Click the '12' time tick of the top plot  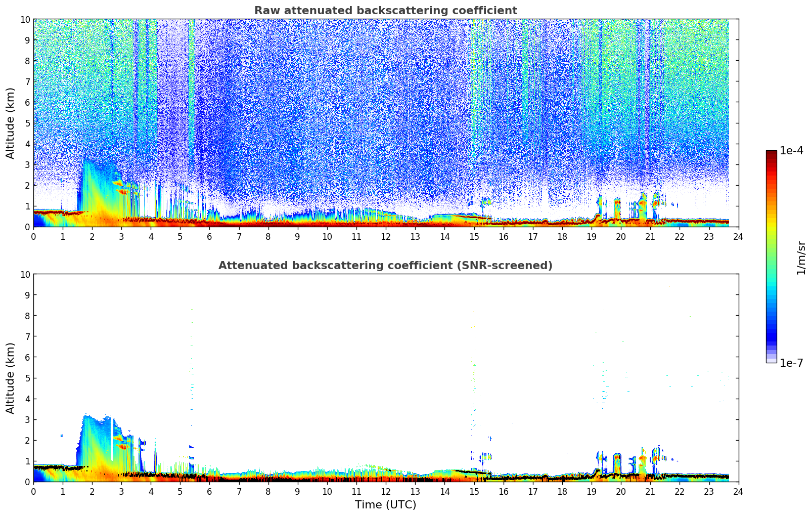tap(386, 236)
